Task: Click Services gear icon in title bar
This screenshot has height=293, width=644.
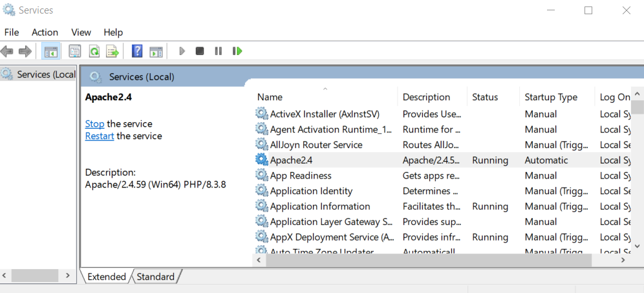Action: point(9,10)
